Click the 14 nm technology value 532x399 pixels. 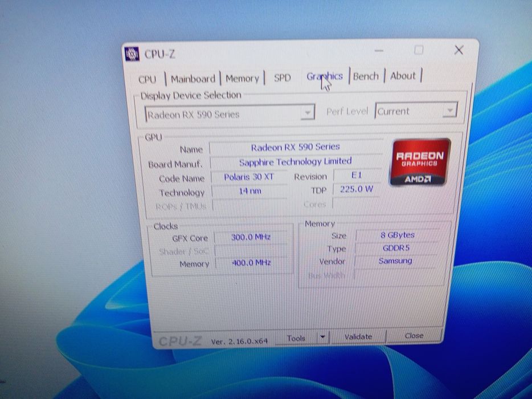click(249, 191)
